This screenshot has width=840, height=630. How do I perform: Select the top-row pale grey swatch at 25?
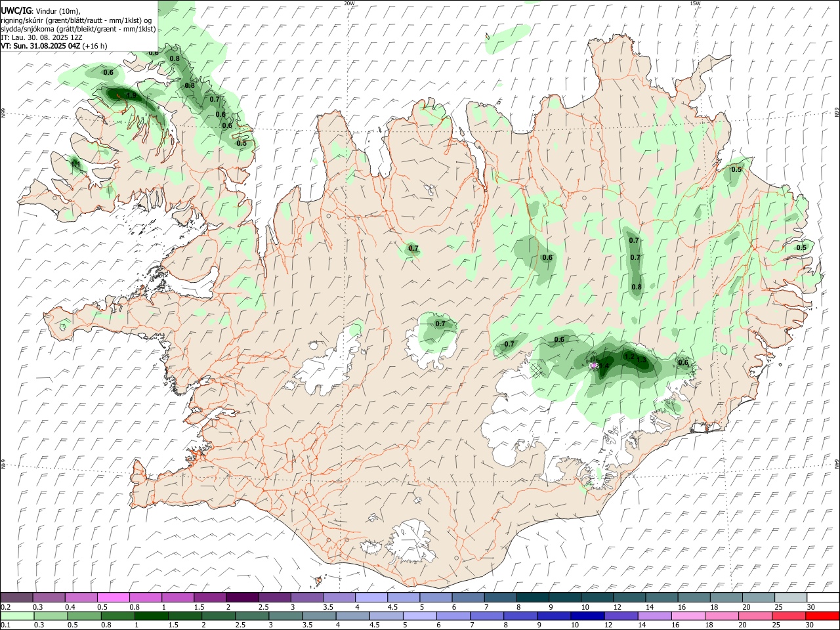[x=791, y=598]
